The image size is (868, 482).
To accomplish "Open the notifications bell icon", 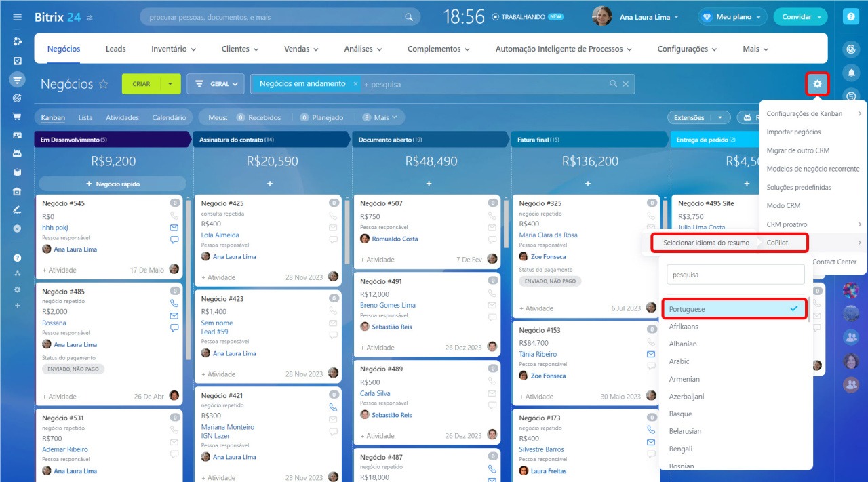I will [850, 73].
